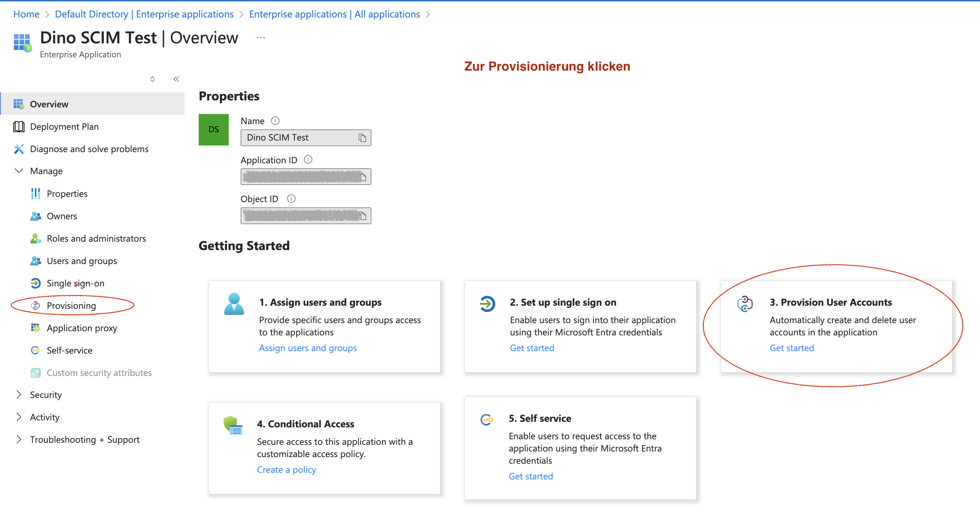Open Enterprise applications | All applications breadcrumb

[x=334, y=14]
